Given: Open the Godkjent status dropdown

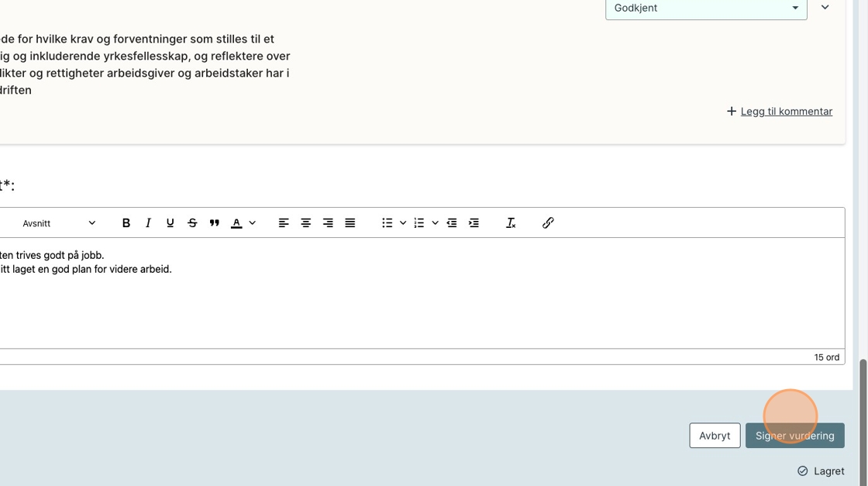Looking at the screenshot, I should tap(705, 9).
